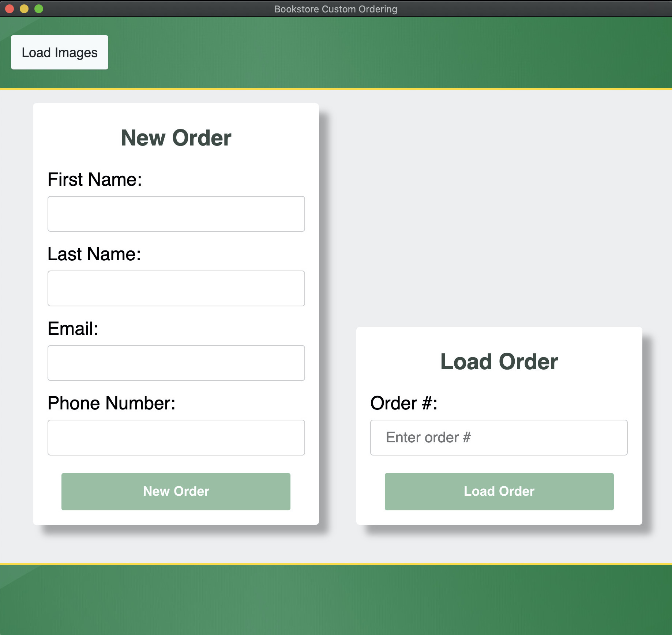Click the 'New Order' card heading
672x635 pixels.
(x=176, y=138)
